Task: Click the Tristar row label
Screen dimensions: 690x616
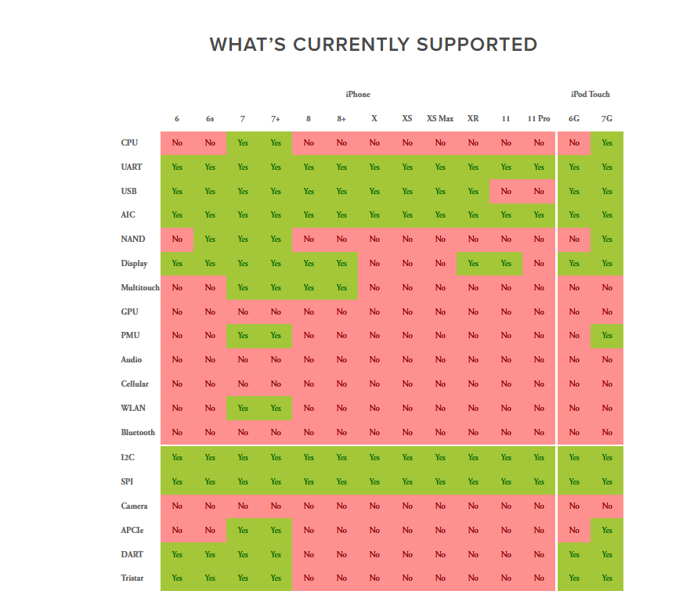Action: coord(132,578)
